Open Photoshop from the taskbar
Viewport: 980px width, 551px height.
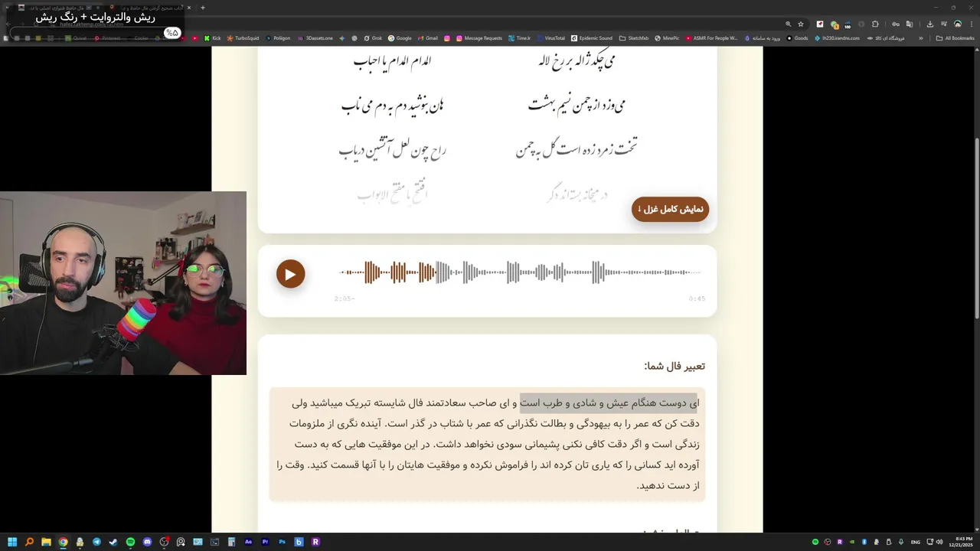tap(282, 542)
